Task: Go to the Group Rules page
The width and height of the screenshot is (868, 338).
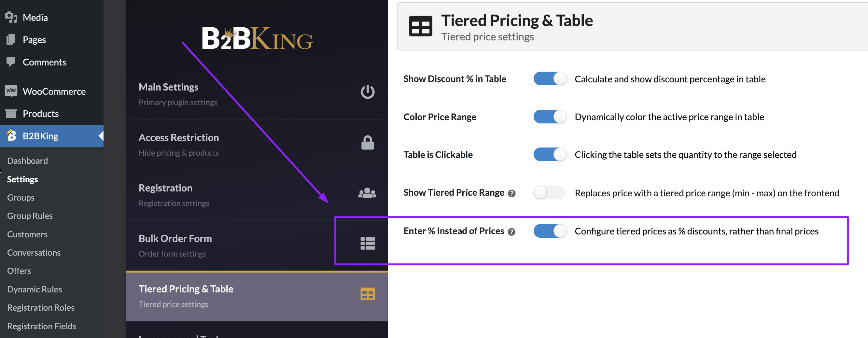Action: point(30,216)
